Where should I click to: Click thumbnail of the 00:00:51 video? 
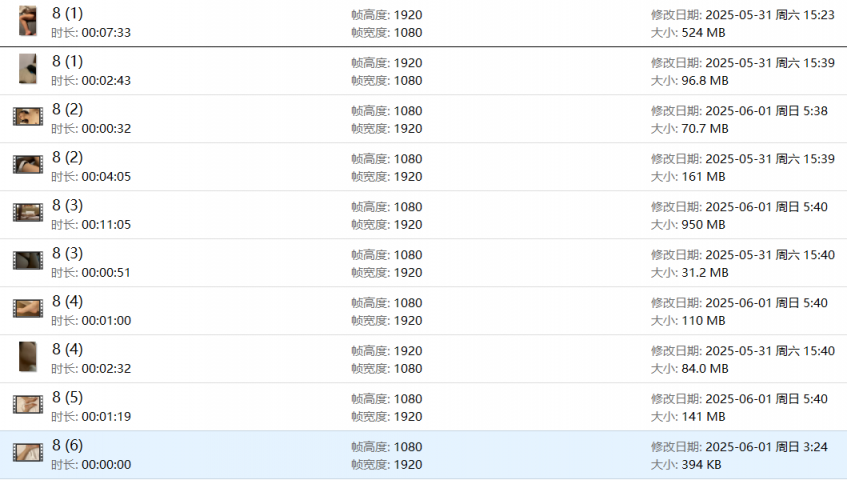28,261
